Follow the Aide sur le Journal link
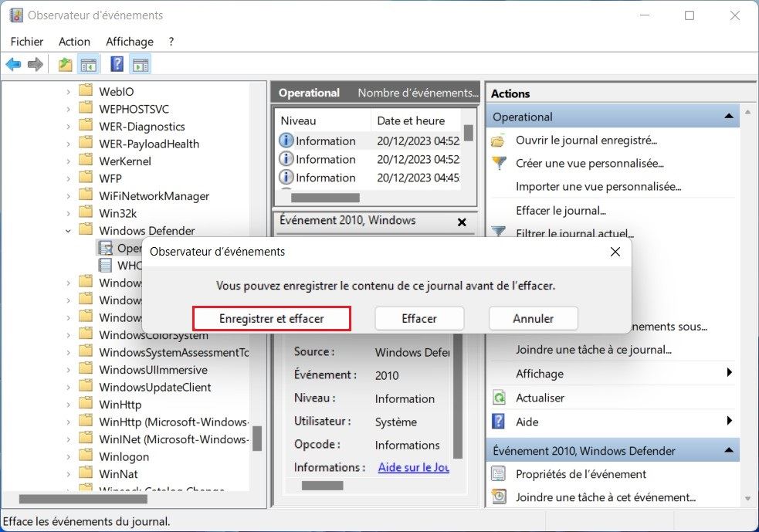The image size is (759, 532). coord(412,467)
